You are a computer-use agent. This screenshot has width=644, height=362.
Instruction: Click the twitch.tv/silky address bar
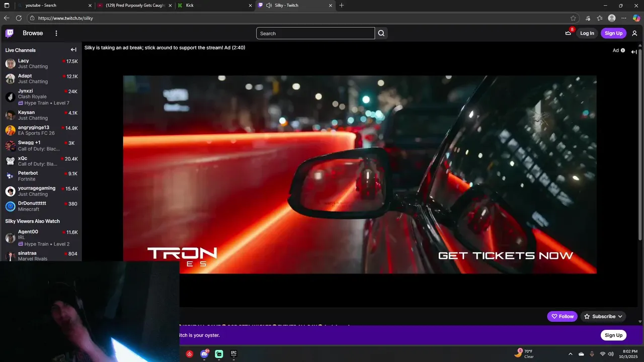[302, 18]
